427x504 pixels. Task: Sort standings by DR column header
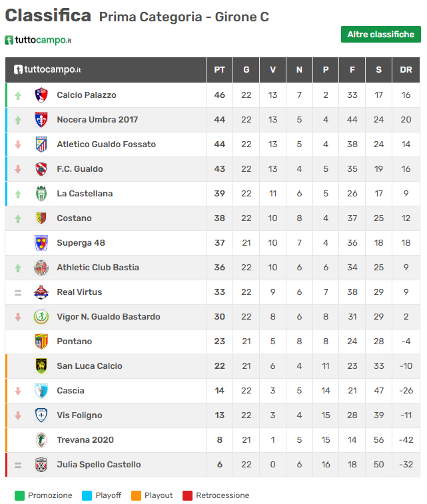point(406,70)
